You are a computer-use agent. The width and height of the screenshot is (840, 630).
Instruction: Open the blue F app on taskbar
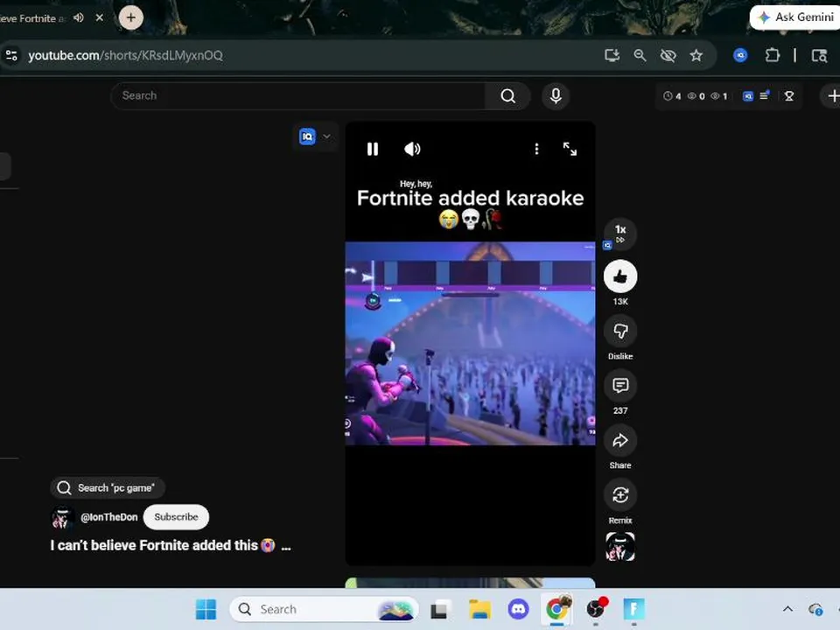tap(633, 609)
